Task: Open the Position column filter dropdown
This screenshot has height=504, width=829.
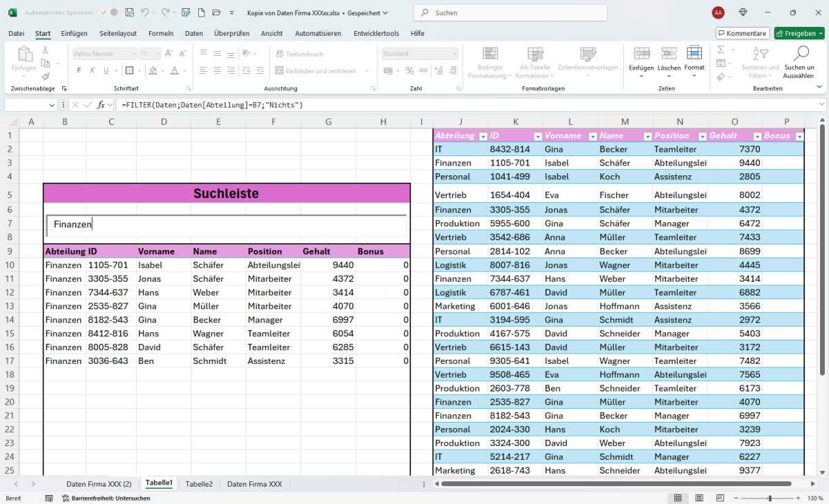Action: coord(703,136)
